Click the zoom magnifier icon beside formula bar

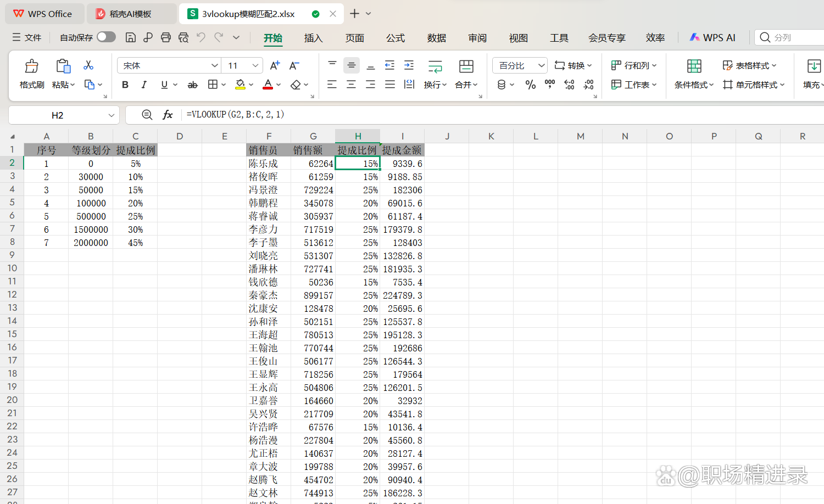[x=147, y=115]
